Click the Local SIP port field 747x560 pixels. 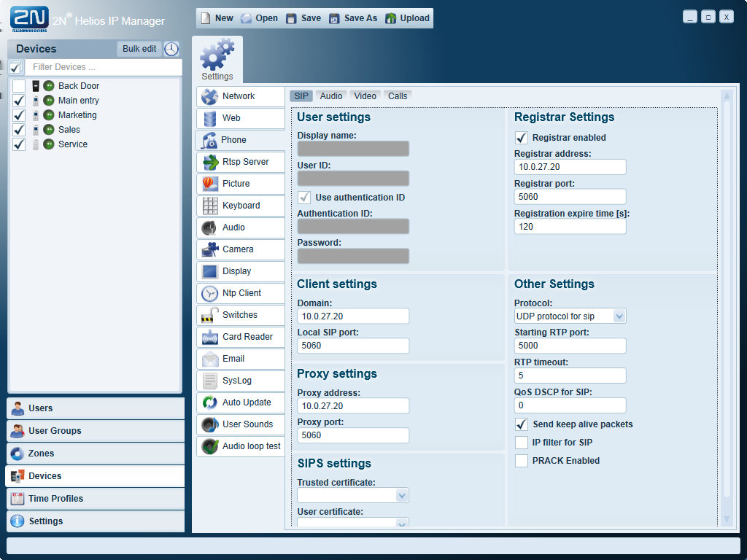353,346
